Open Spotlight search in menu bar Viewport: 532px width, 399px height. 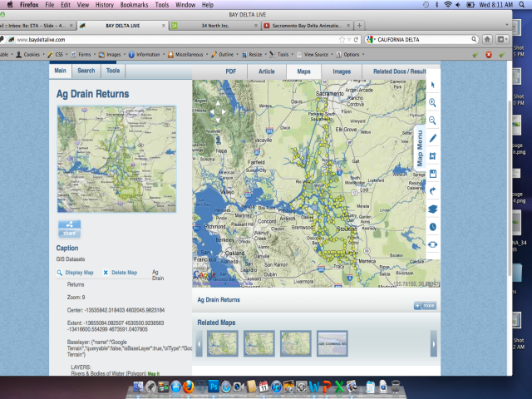click(522, 5)
